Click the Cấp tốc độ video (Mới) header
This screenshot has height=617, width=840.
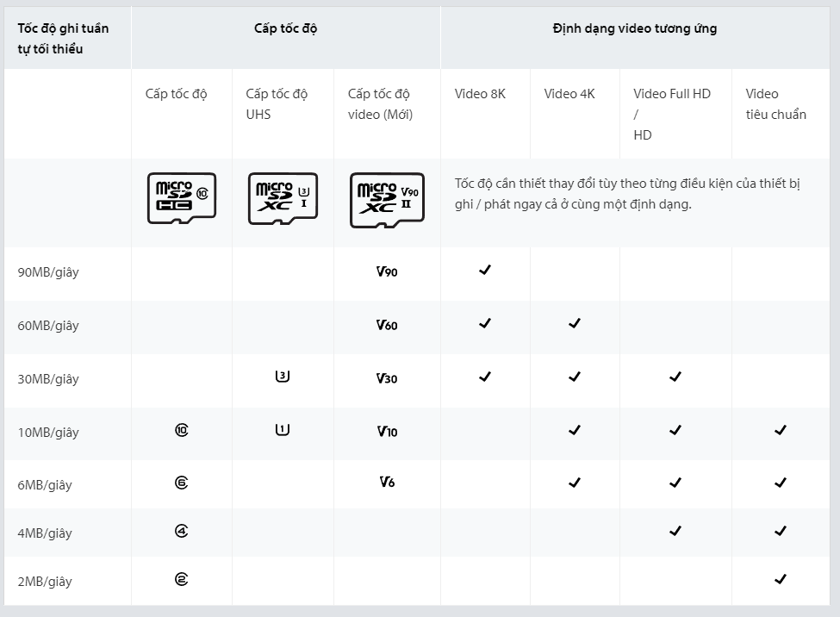(x=380, y=104)
